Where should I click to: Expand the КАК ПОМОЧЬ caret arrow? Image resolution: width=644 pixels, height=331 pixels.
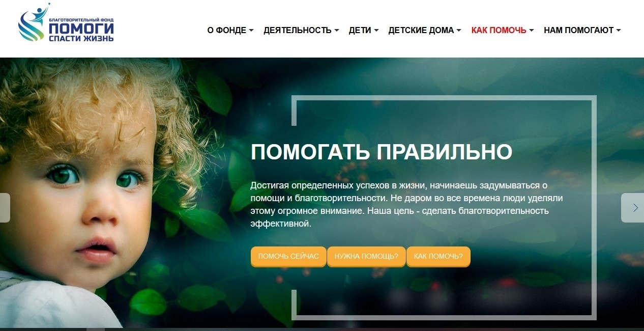[531, 31]
